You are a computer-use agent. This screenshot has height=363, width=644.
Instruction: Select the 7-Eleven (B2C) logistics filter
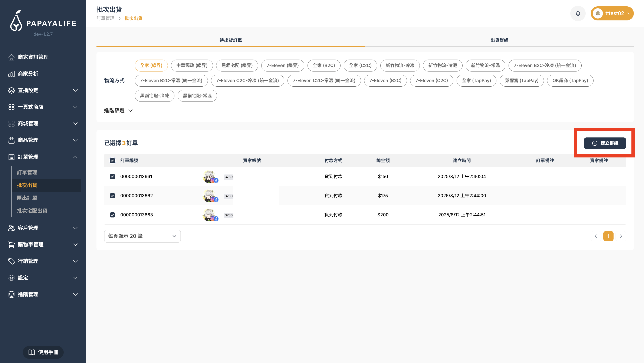click(x=385, y=81)
